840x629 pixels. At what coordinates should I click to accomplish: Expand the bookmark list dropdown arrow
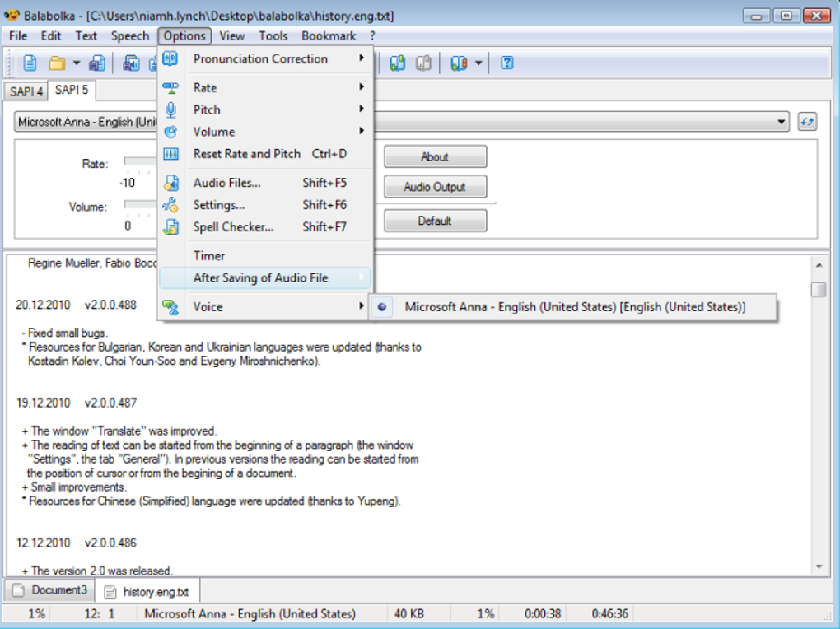478,63
